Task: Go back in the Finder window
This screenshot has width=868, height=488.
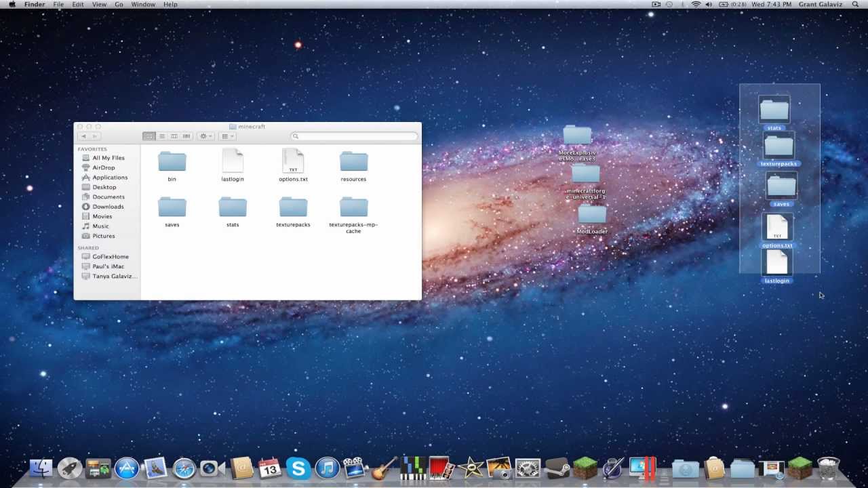Action: point(84,136)
